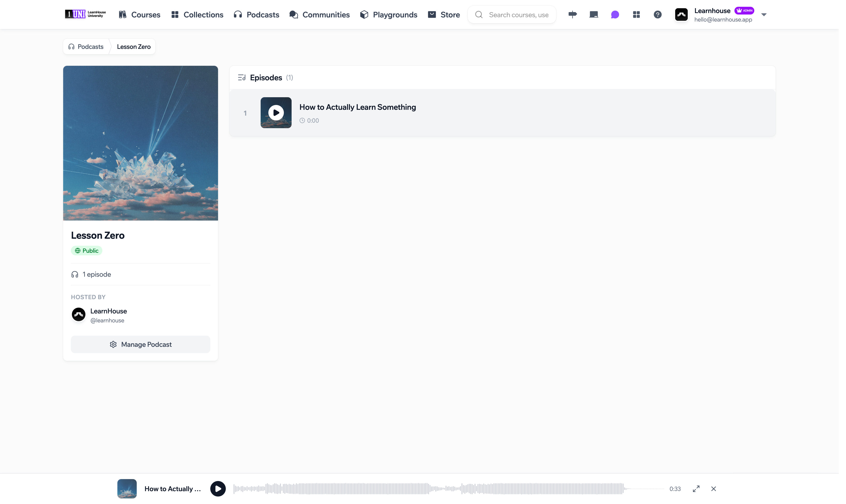The height and width of the screenshot is (504, 846).
Task: Go back to Podcasts via breadcrumb
Action: (x=87, y=47)
